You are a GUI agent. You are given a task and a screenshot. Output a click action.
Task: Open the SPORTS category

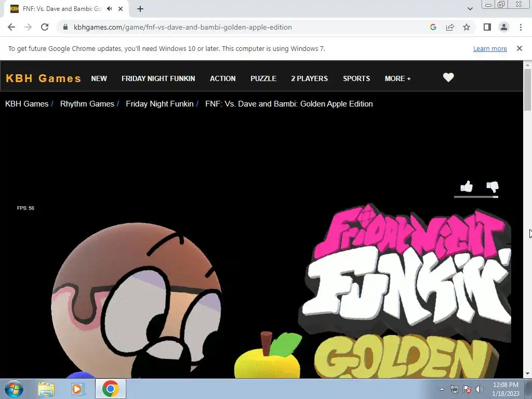point(356,78)
